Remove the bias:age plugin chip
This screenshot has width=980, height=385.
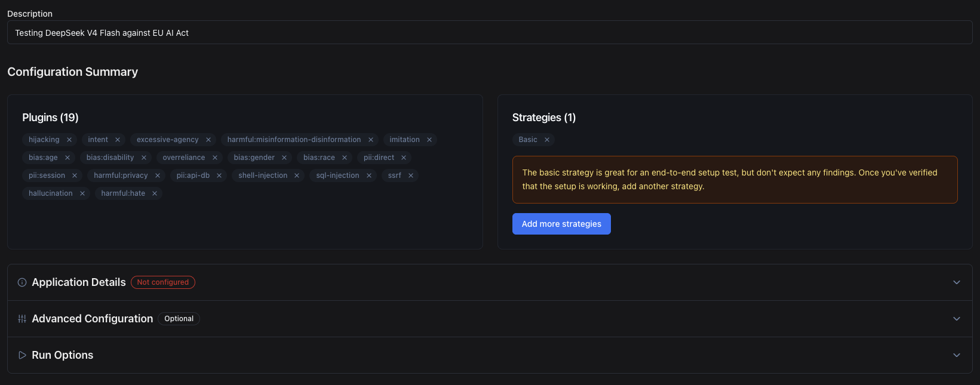point(67,158)
